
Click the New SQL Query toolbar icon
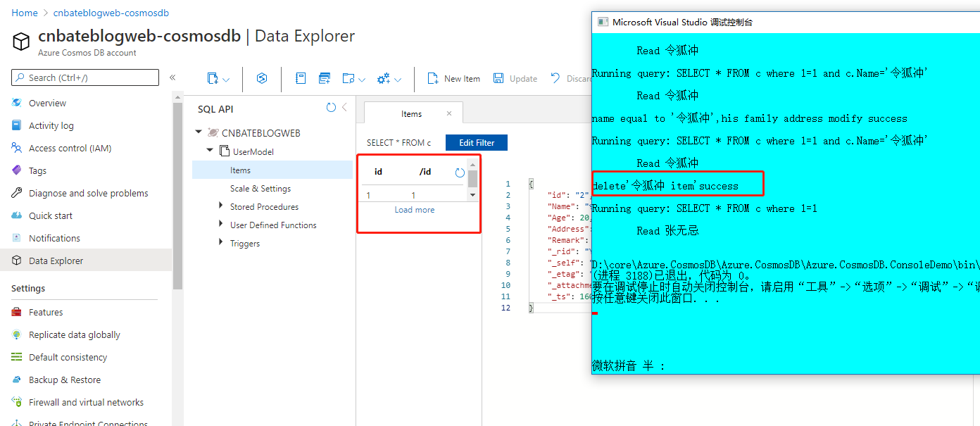pyautogui.click(x=325, y=79)
